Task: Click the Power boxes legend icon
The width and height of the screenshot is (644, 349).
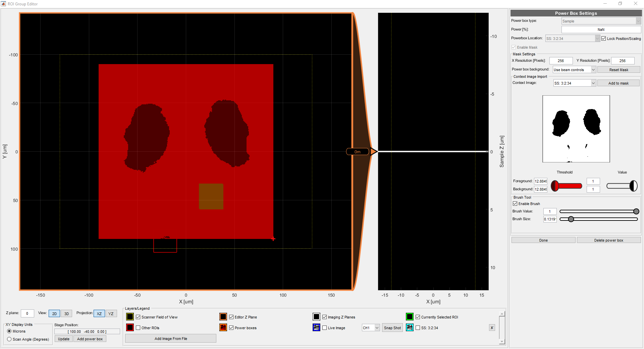Action: pos(223,328)
